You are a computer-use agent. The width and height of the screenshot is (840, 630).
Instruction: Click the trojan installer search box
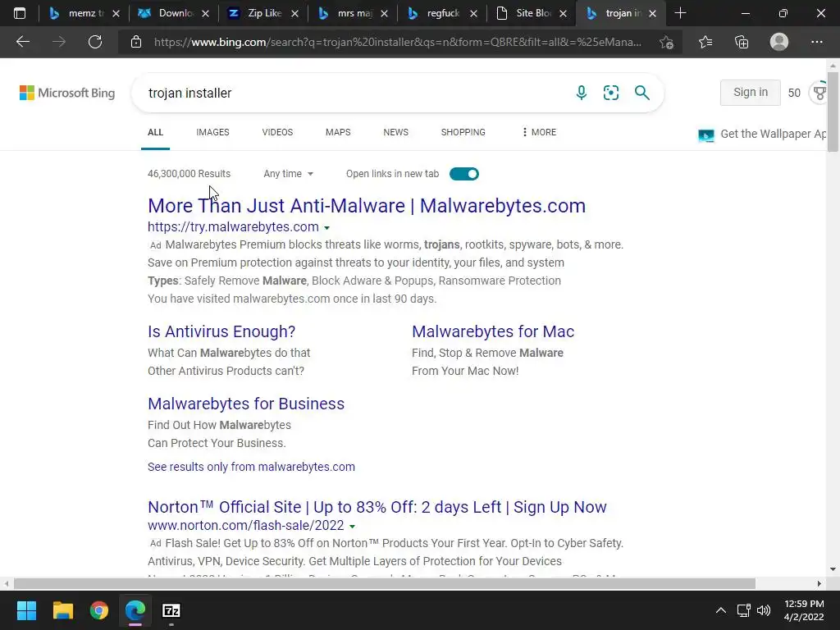coord(354,93)
